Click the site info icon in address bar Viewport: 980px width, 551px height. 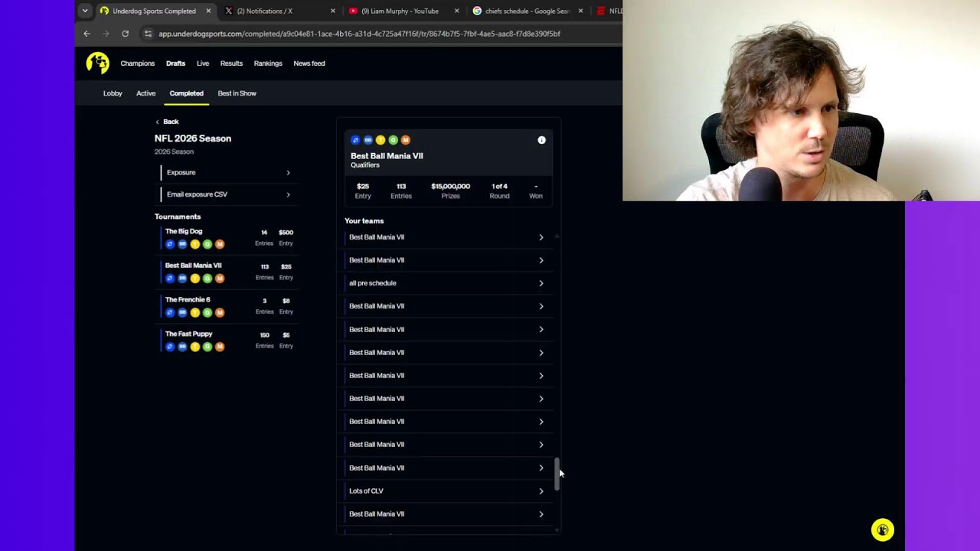tap(148, 34)
